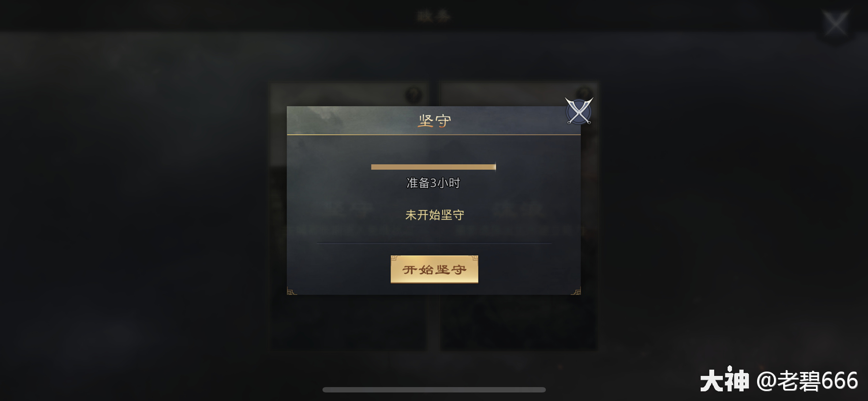Screen dimensions: 868x401
Task: Click the dimmed question-mark icon behind the swords
Action: pos(585,93)
